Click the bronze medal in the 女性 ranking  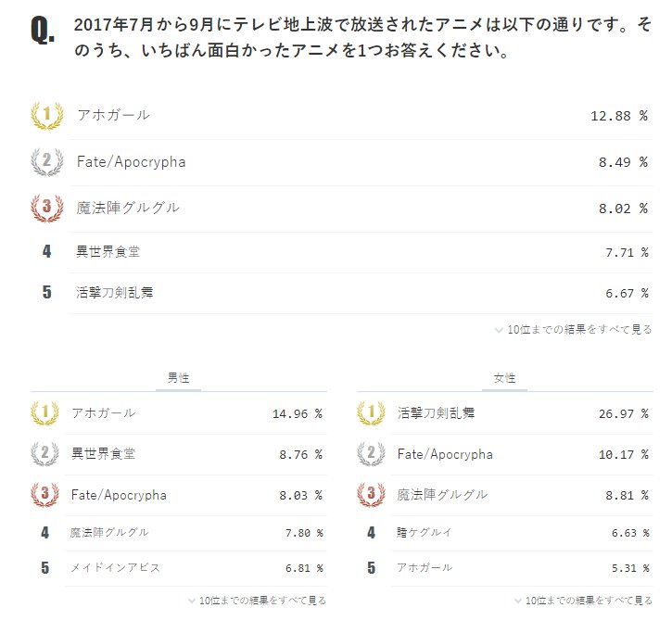point(372,495)
